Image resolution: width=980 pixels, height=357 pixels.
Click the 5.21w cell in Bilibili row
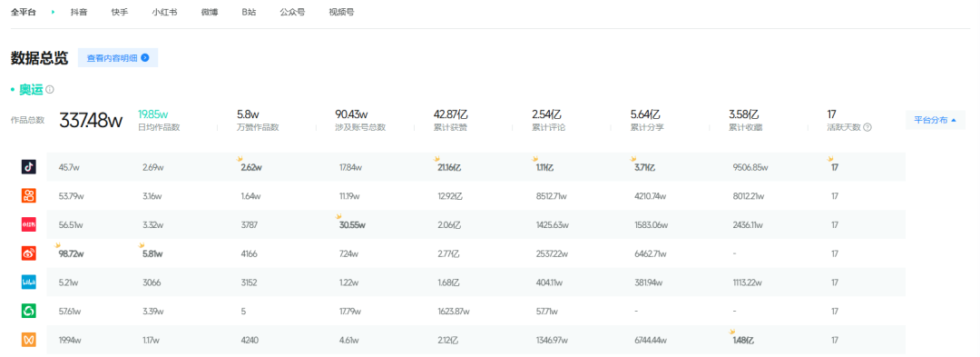click(x=68, y=283)
